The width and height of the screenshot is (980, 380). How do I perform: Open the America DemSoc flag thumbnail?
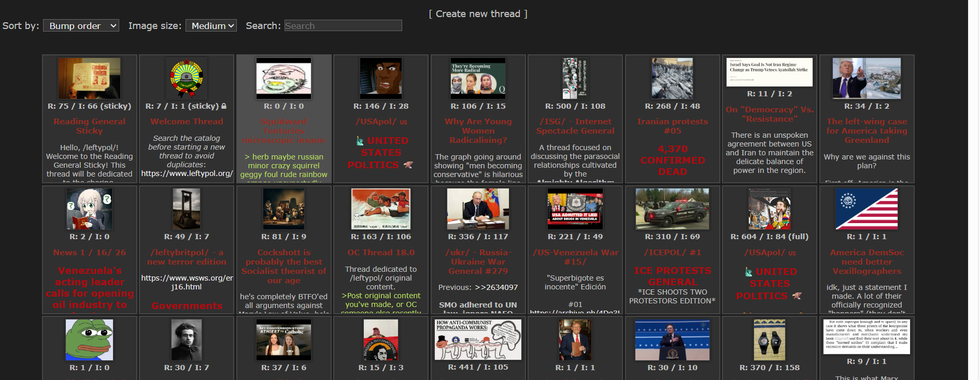867,209
